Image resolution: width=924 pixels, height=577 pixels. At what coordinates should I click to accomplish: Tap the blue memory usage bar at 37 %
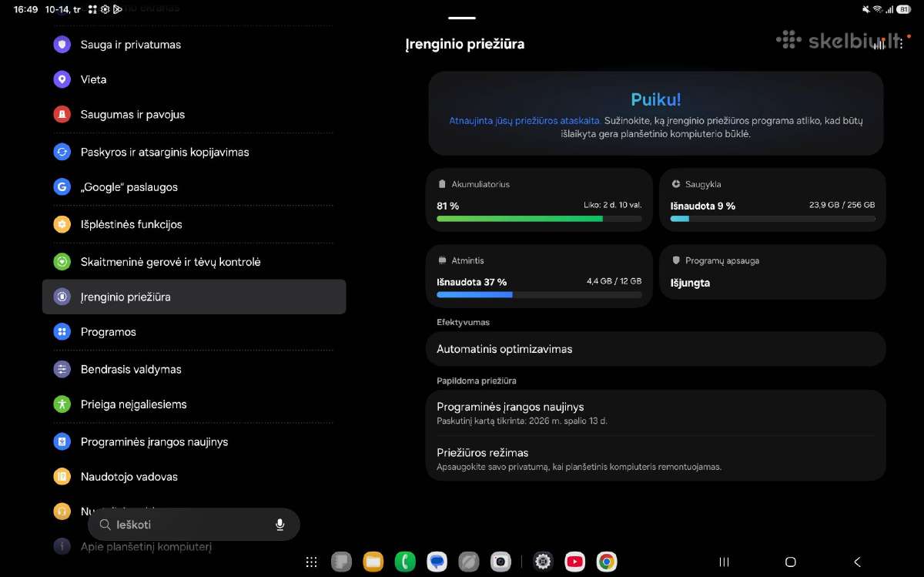[474, 294]
